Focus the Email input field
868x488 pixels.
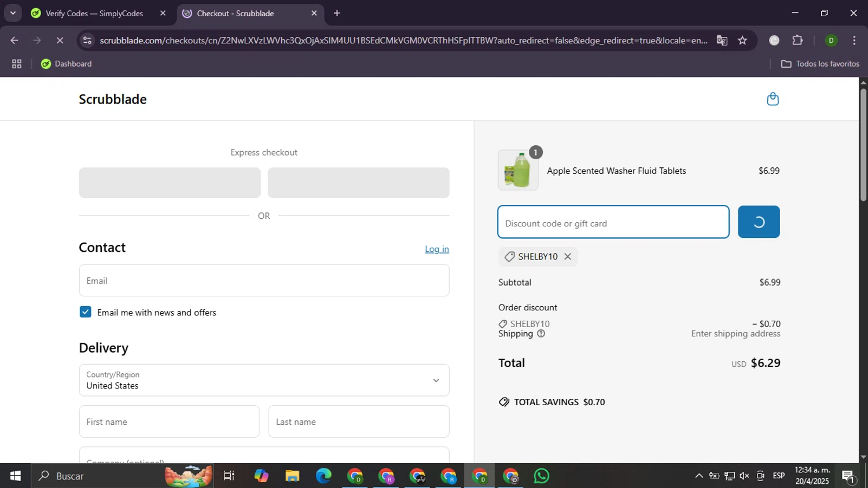[x=264, y=281]
